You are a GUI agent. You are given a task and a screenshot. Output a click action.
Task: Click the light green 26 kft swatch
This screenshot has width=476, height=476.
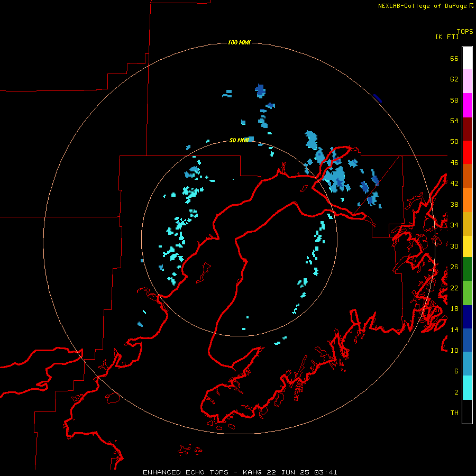[467, 293]
